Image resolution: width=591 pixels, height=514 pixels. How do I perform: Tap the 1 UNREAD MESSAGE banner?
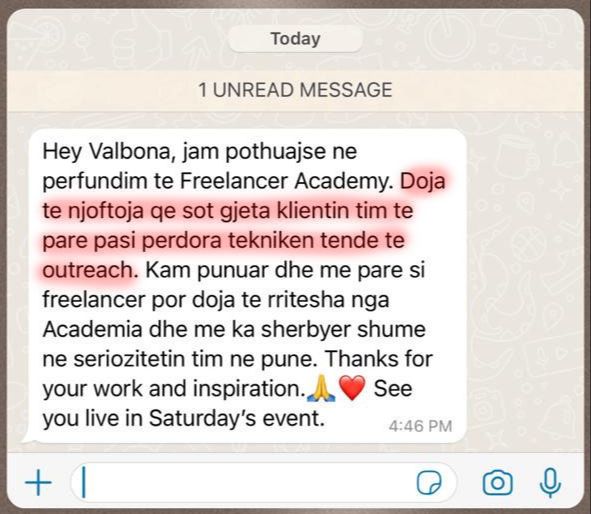296,90
